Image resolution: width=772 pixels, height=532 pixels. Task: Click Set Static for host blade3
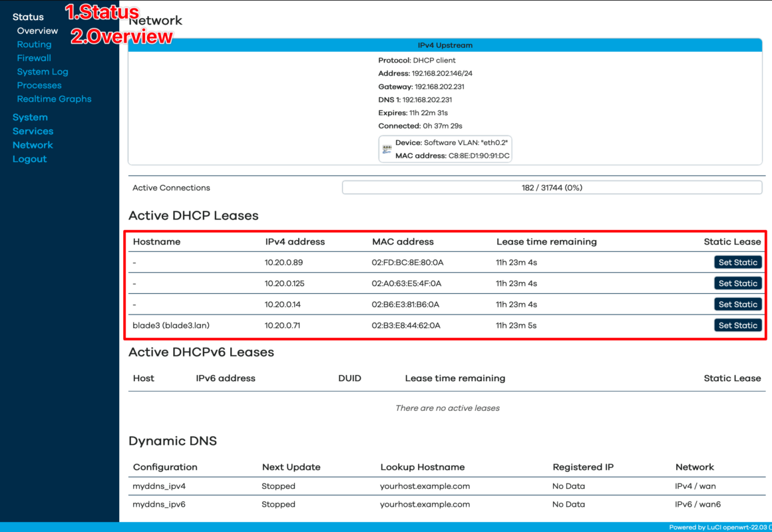pyautogui.click(x=737, y=325)
